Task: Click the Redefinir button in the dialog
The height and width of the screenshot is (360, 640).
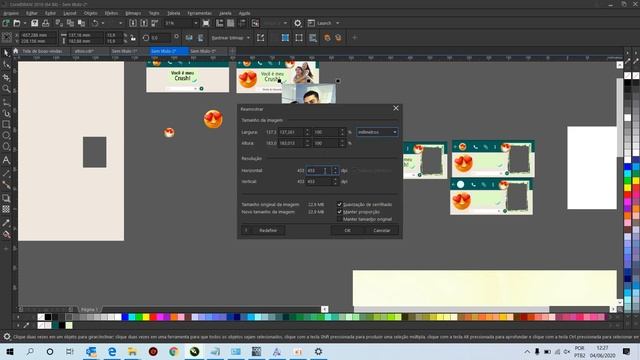Action: coord(268,230)
